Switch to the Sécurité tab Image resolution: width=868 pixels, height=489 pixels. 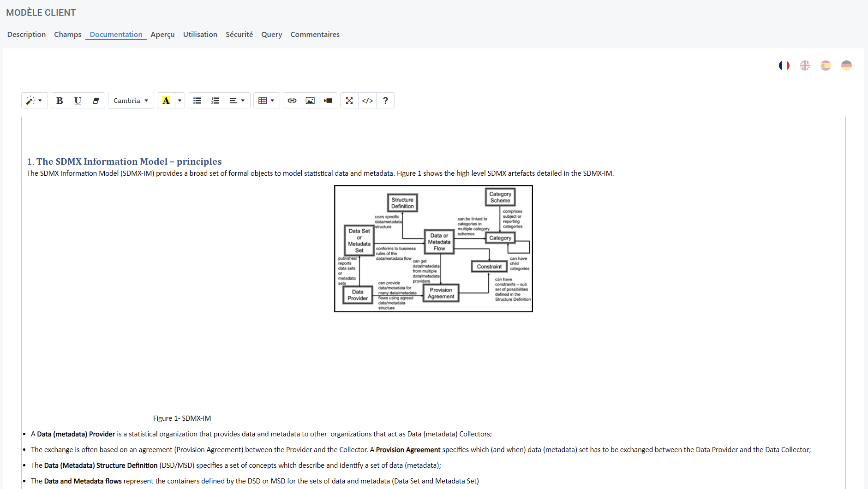[239, 34]
